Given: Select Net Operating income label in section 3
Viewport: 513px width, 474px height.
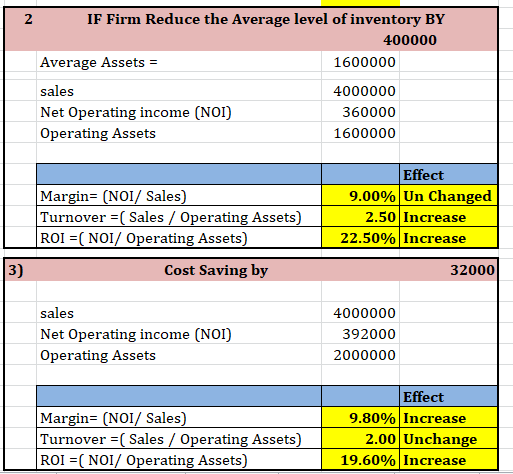Looking at the screenshot, I should tap(136, 334).
